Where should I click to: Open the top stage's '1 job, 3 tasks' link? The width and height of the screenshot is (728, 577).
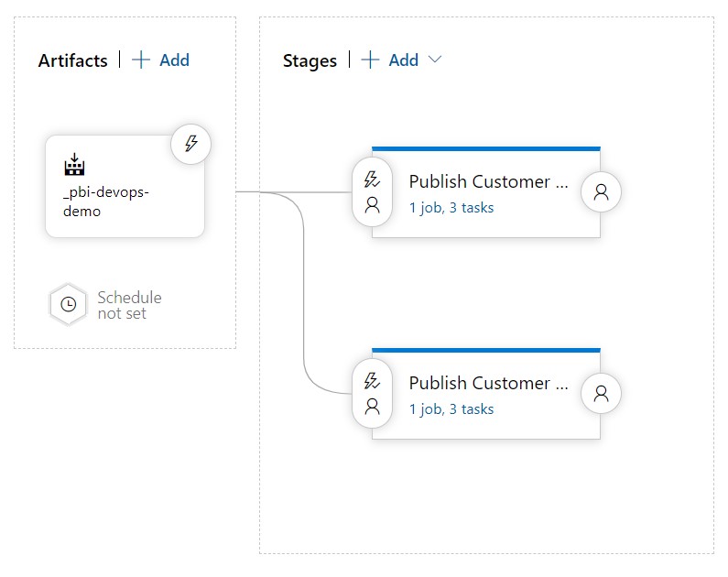451,208
